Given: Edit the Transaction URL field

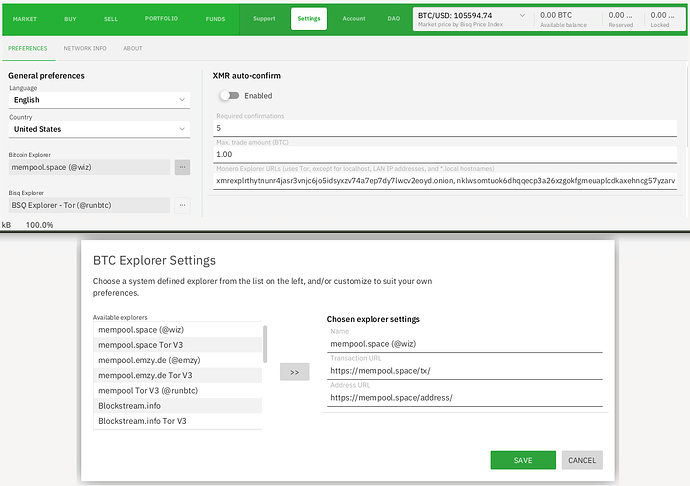Looking at the screenshot, I should (x=465, y=370).
